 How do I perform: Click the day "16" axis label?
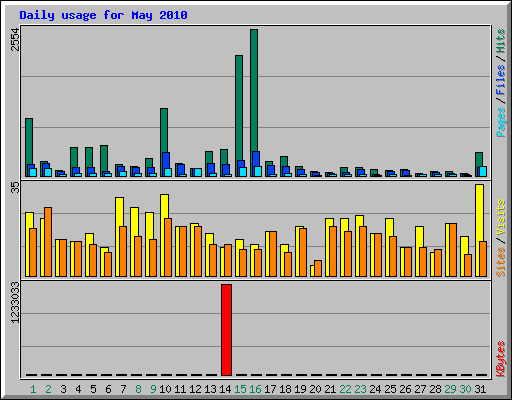click(255, 389)
